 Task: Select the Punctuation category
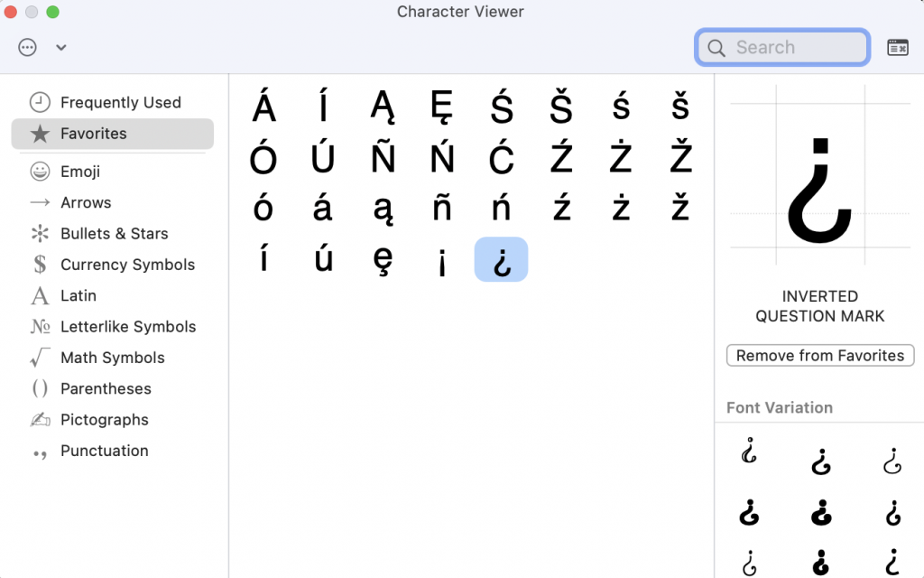104,451
